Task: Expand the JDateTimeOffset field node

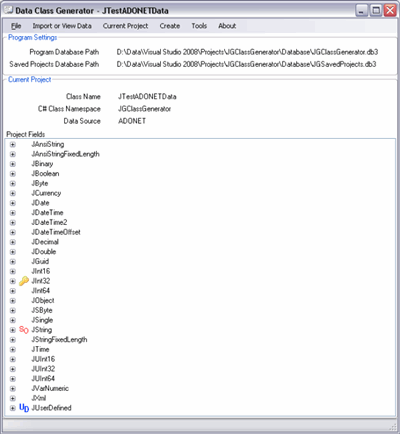Action: 13,232
